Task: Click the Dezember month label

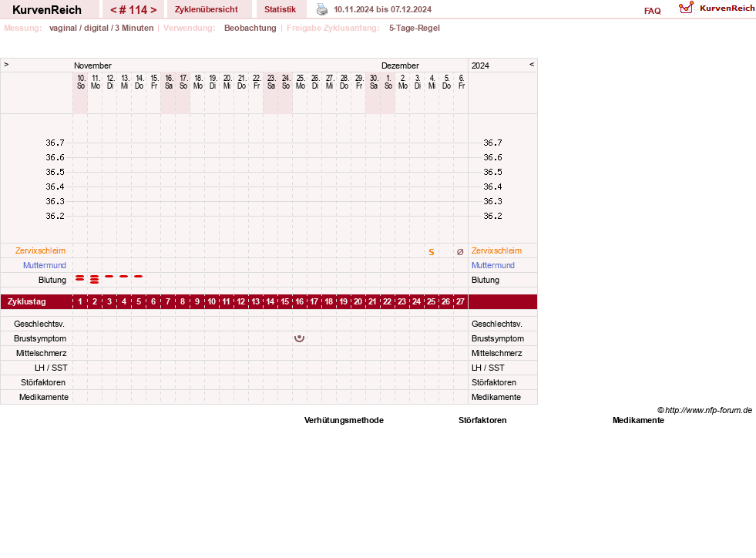Action: [400, 66]
